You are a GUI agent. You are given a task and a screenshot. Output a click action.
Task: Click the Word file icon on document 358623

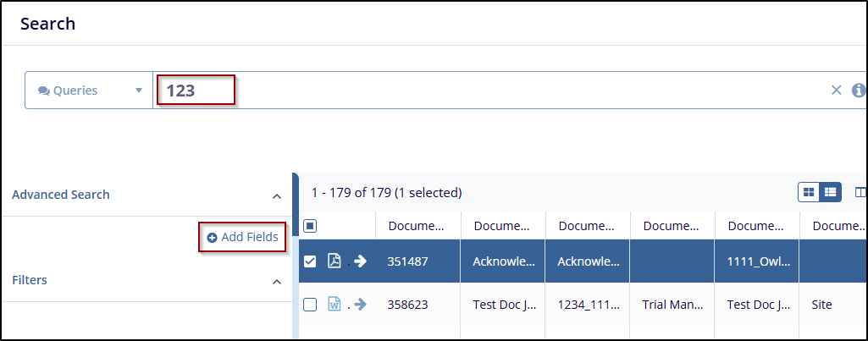[x=334, y=304]
